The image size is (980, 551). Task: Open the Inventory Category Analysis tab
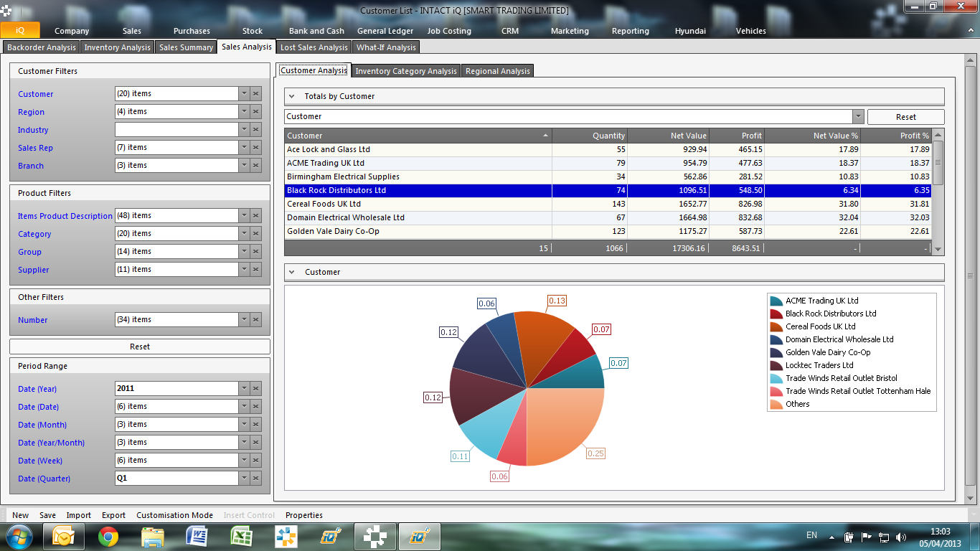[x=406, y=71]
